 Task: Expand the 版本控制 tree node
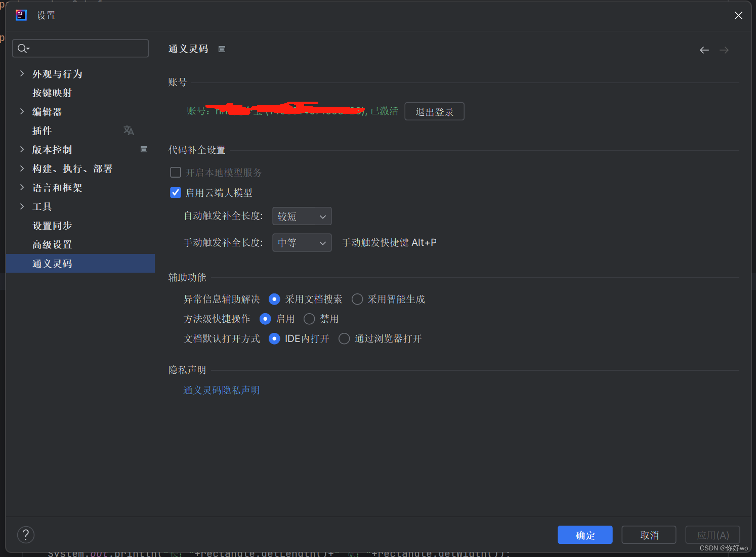click(x=22, y=149)
